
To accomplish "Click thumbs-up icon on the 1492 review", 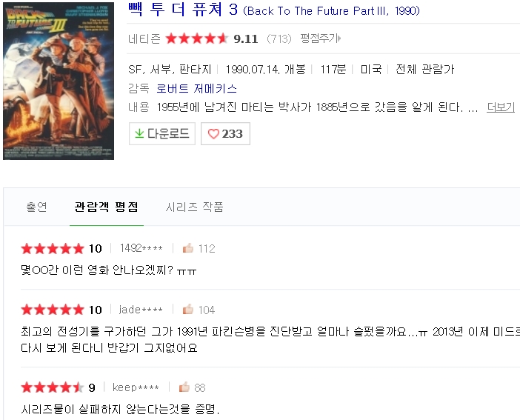I will pyautogui.click(x=188, y=248).
